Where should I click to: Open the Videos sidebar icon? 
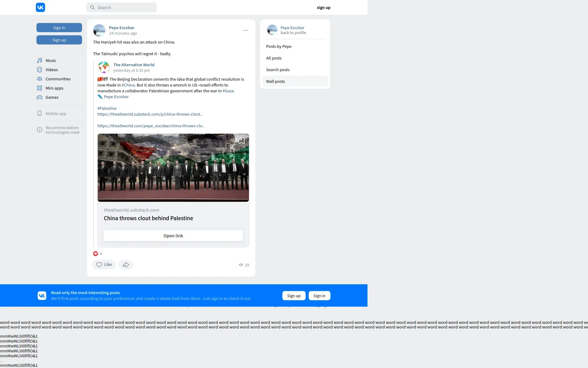pyautogui.click(x=40, y=70)
